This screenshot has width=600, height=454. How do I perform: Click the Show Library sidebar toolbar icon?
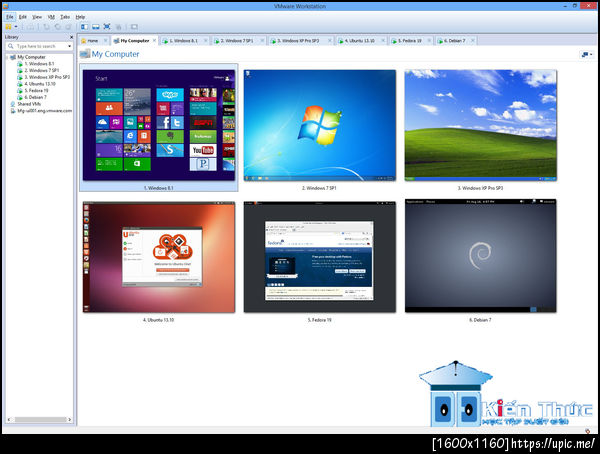pyautogui.click(x=84, y=27)
